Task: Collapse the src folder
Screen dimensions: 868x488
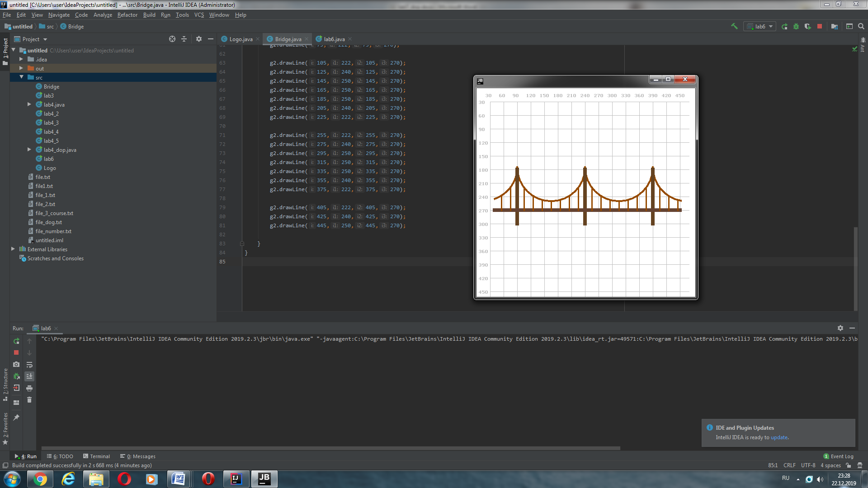Action: click(x=21, y=77)
